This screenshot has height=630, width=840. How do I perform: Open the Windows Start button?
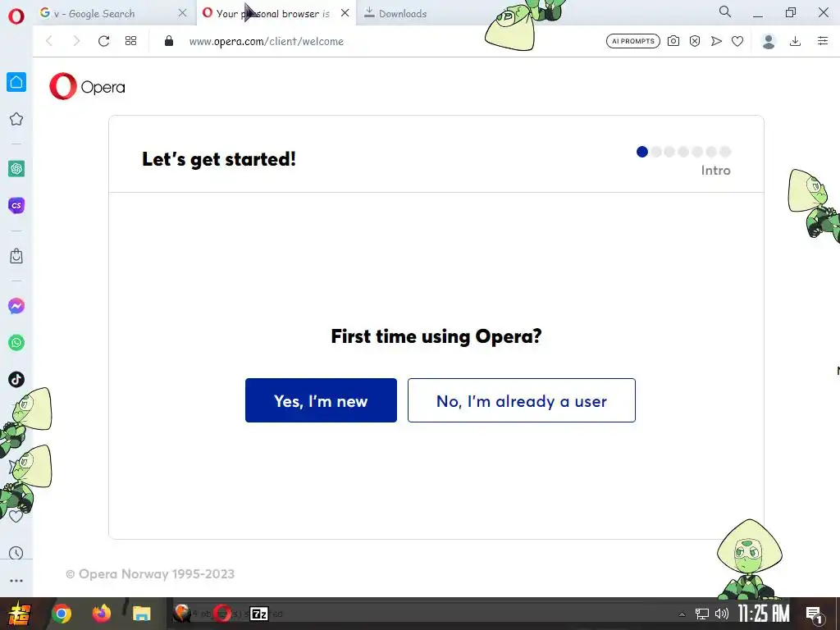(x=18, y=614)
